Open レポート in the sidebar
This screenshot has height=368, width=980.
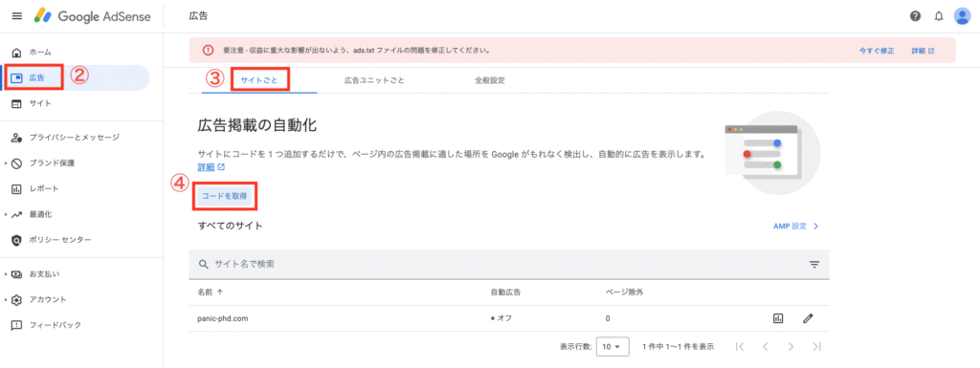pyautogui.click(x=44, y=188)
